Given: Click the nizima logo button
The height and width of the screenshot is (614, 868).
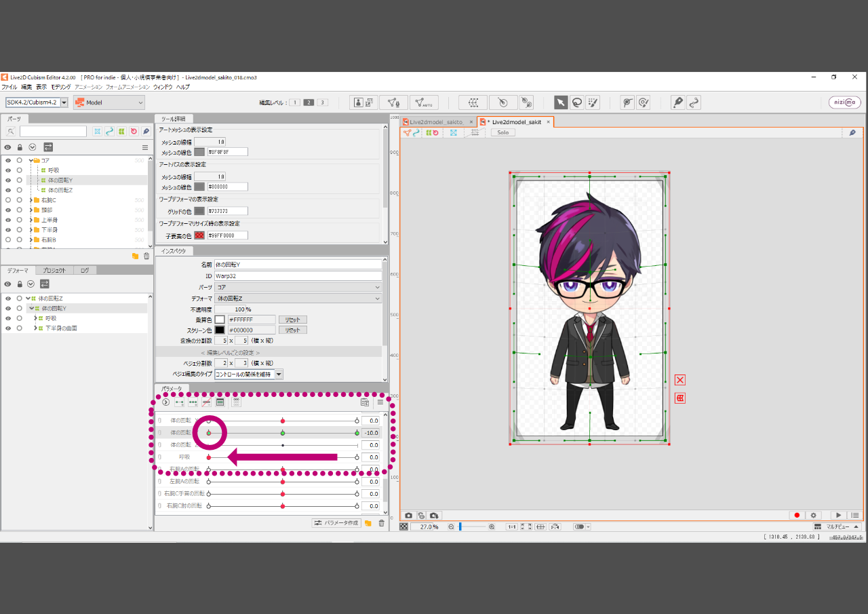Looking at the screenshot, I should tap(844, 102).
